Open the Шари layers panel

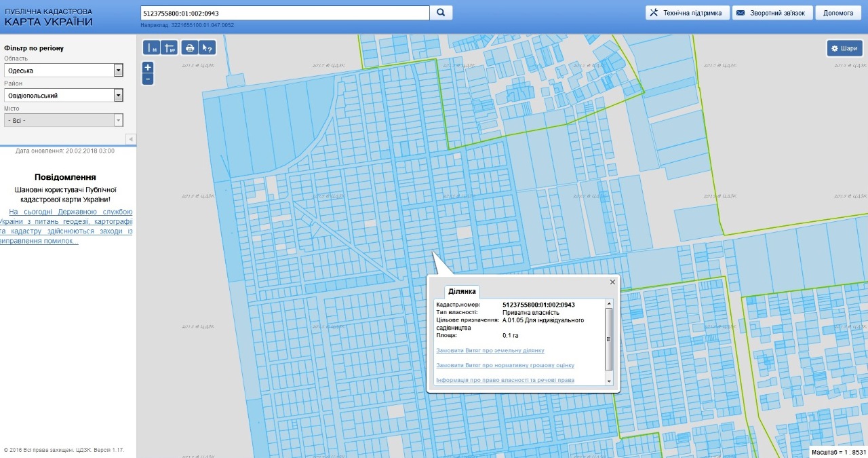(844, 48)
